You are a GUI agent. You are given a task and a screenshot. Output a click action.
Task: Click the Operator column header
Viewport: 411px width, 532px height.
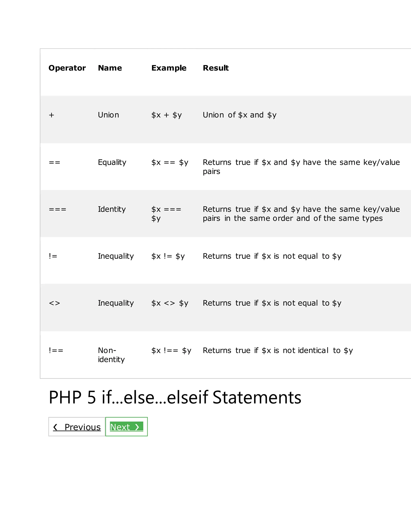(67, 68)
